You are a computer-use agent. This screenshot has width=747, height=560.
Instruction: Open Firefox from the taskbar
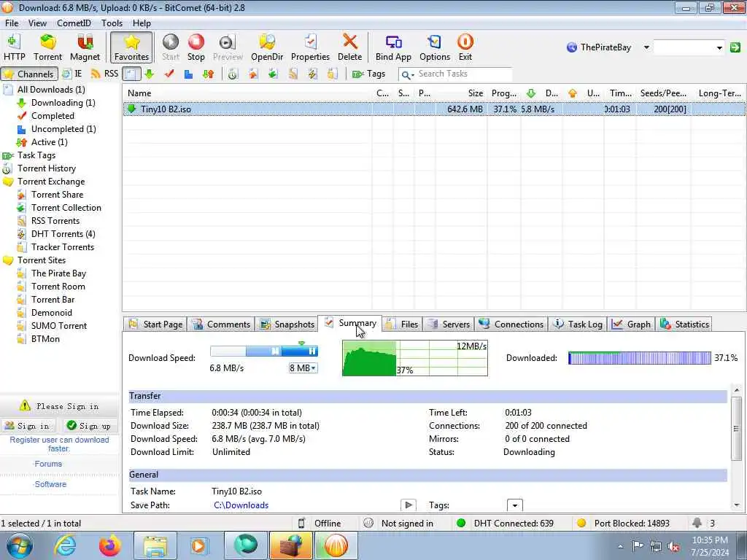click(x=109, y=545)
